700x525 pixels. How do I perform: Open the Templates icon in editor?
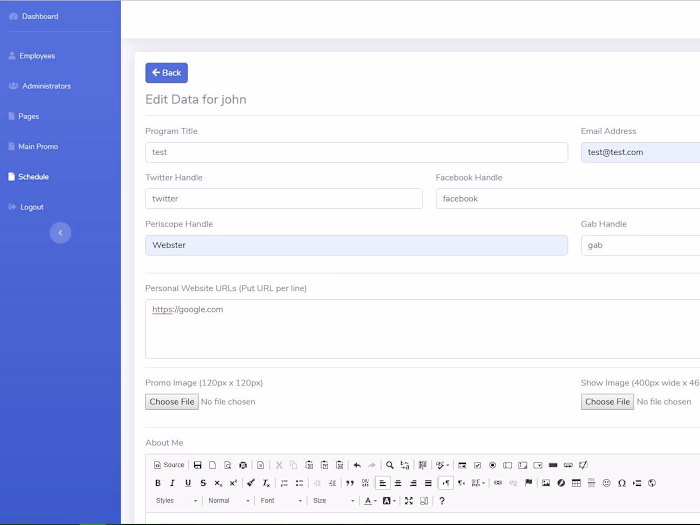coord(261,465)
